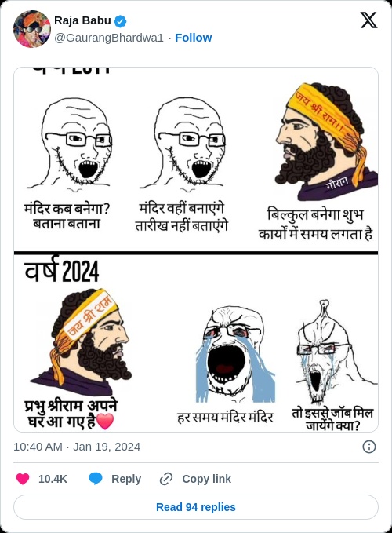Click the reply speech bubble icon
The width and height of the screenshot is (392, 533).
pyautogui.click(x=96, y=478)
